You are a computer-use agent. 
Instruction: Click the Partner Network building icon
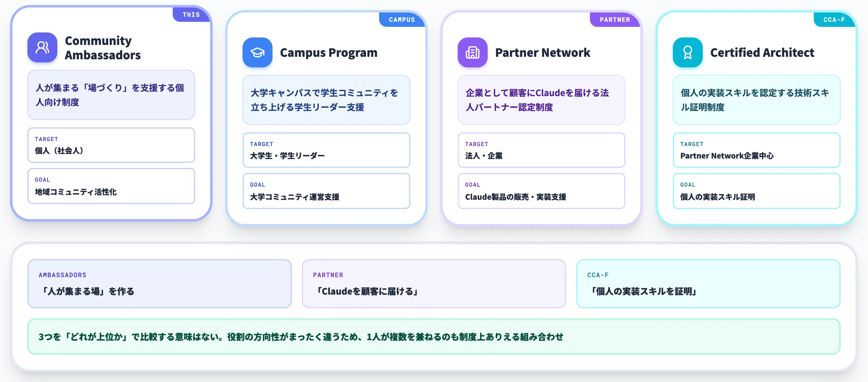(472, 53)
